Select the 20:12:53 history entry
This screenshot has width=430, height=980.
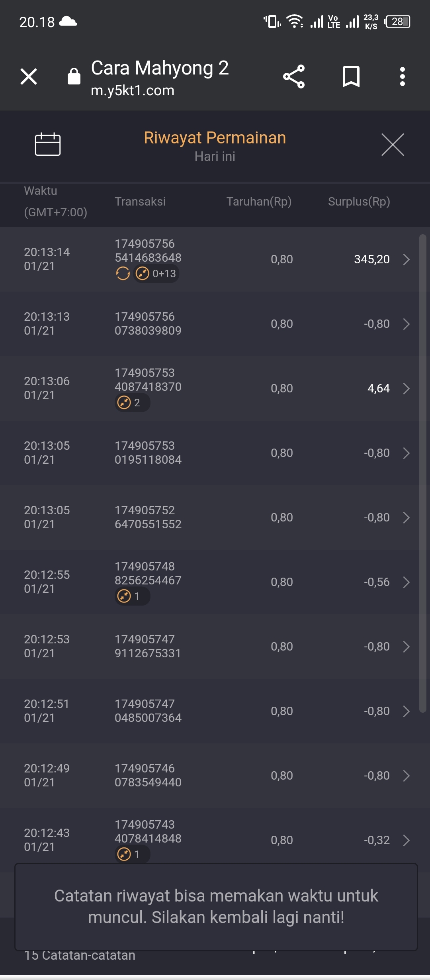[215, 647]
